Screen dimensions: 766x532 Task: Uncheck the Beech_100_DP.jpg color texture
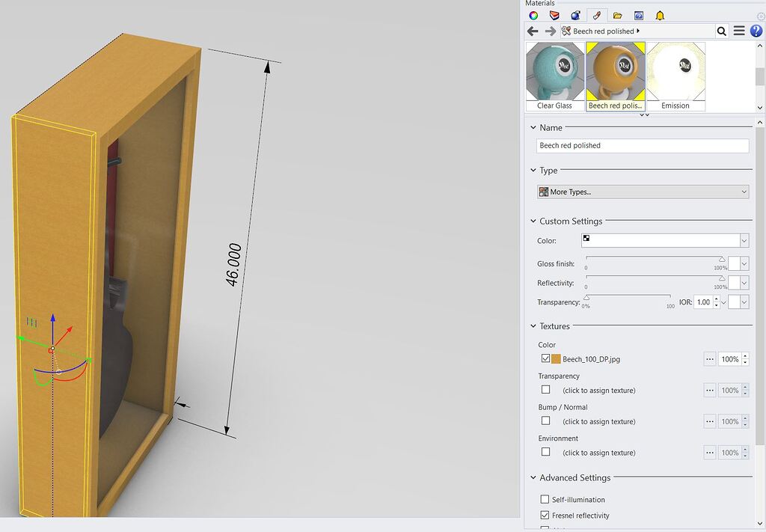click(545, 358)
